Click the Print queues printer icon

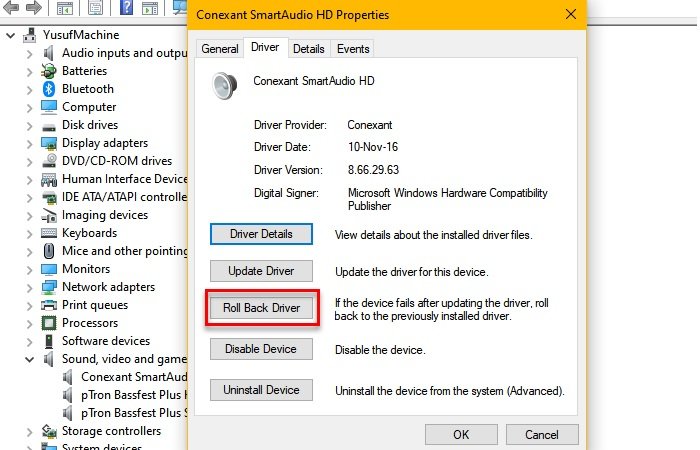49,305
